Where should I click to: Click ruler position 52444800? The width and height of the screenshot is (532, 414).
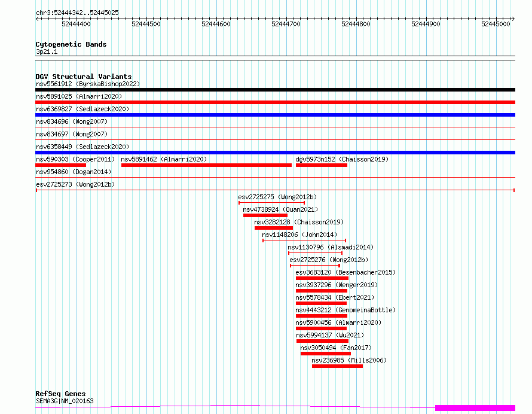[356, 24]
